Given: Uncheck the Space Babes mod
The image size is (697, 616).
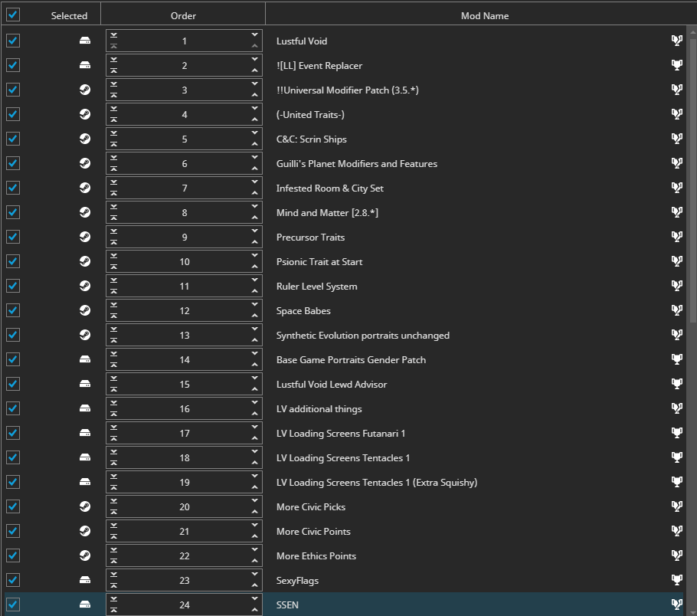Looking at the screenshot, I should (13, 310).
